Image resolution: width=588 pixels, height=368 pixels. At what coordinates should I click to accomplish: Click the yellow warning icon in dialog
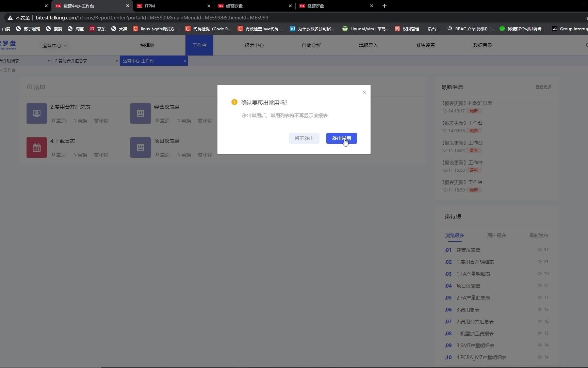234,102
